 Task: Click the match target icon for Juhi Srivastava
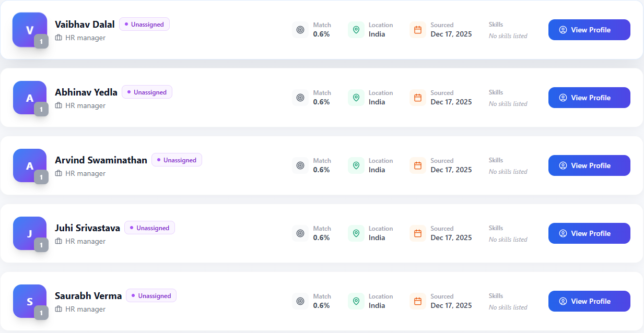[x=300, y=233]
